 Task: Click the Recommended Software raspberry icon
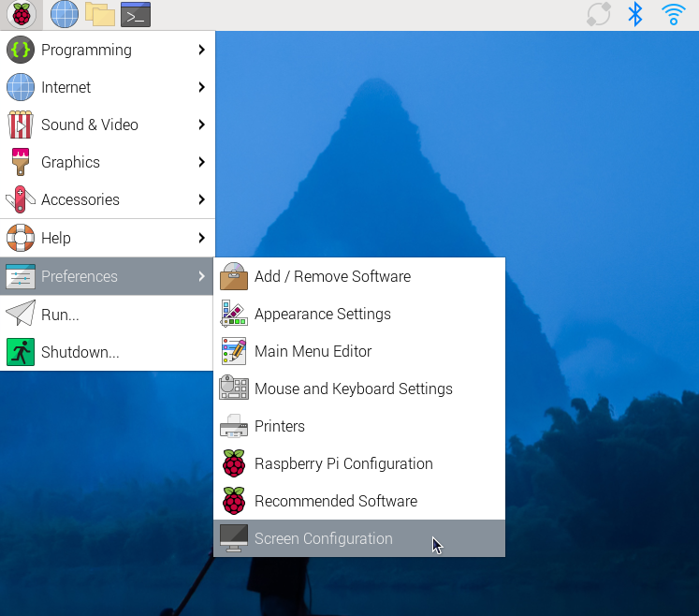coord(234,501)
